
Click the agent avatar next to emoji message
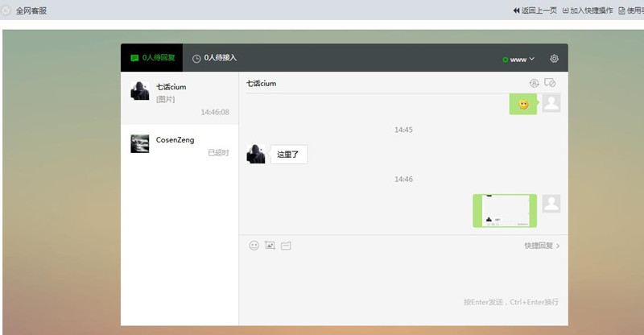551,103
